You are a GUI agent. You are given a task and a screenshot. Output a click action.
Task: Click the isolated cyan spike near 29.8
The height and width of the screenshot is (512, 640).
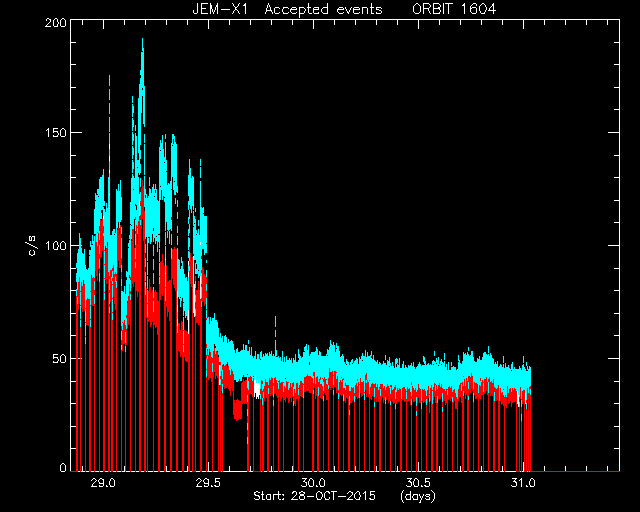coord(276,327)
